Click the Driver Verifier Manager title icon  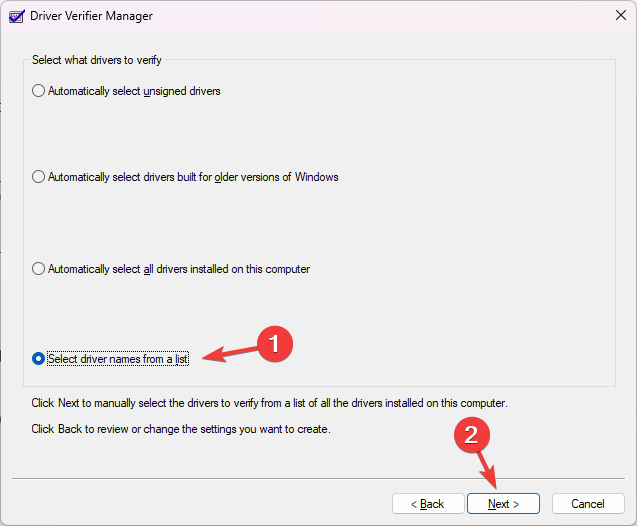17,17
